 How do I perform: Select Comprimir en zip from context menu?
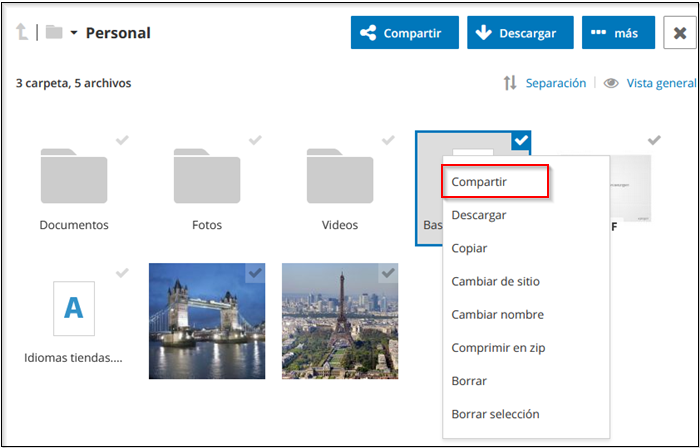click(498, 348)
